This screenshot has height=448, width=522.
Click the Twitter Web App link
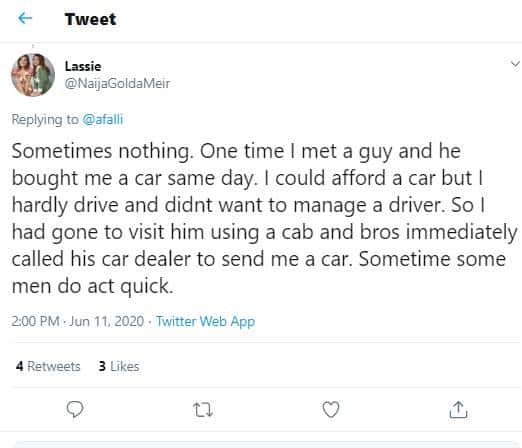pos(205,321)
